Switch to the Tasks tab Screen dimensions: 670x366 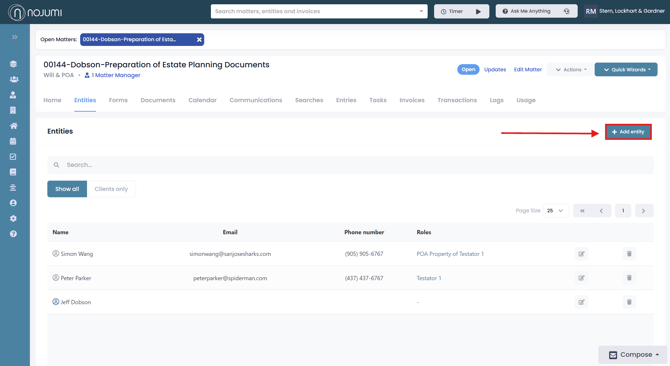tap(378, 100)
